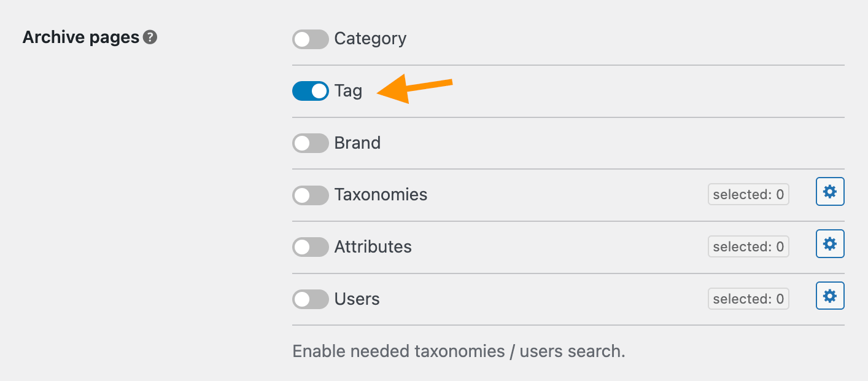Click the "Archive pages" heading
Screen dimensions: 868x381
(x=81, y=37)
